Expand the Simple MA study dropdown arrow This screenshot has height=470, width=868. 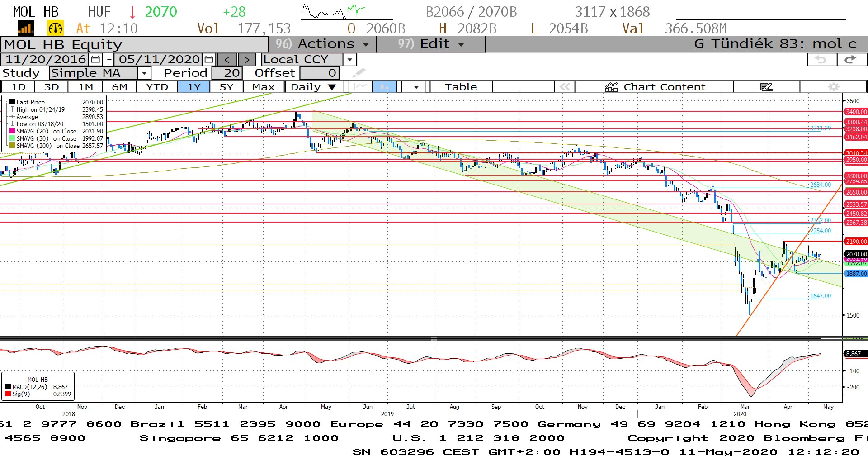click(144, 73)
